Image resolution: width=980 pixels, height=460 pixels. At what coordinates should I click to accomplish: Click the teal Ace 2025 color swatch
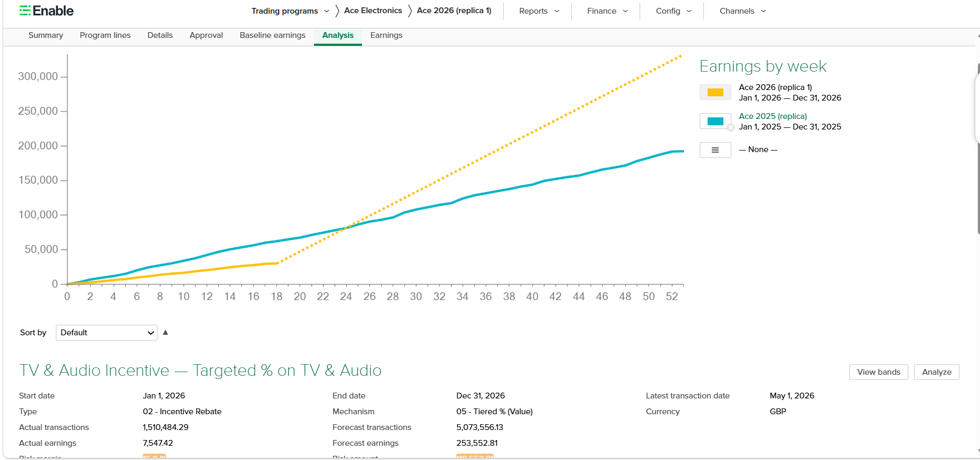click(715, 121)
